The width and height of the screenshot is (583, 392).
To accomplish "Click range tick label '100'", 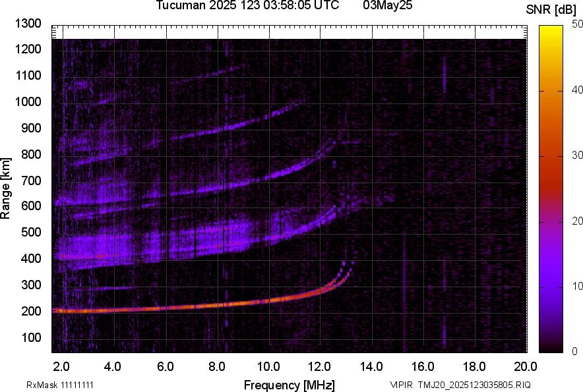I will (x=31, y=337).
